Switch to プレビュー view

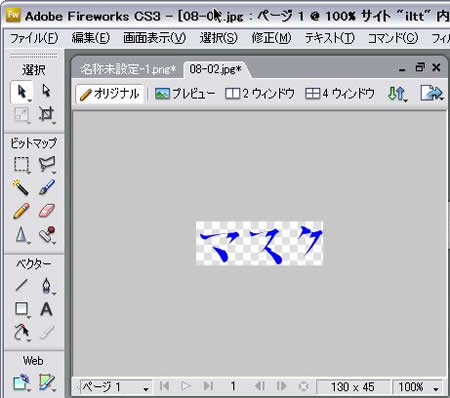click(185, 94)
